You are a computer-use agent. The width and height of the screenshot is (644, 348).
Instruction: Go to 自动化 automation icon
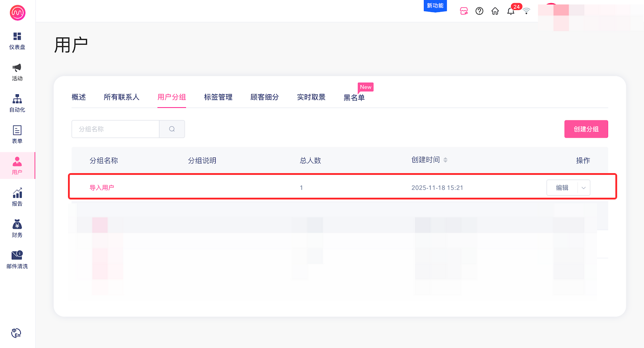17,99
